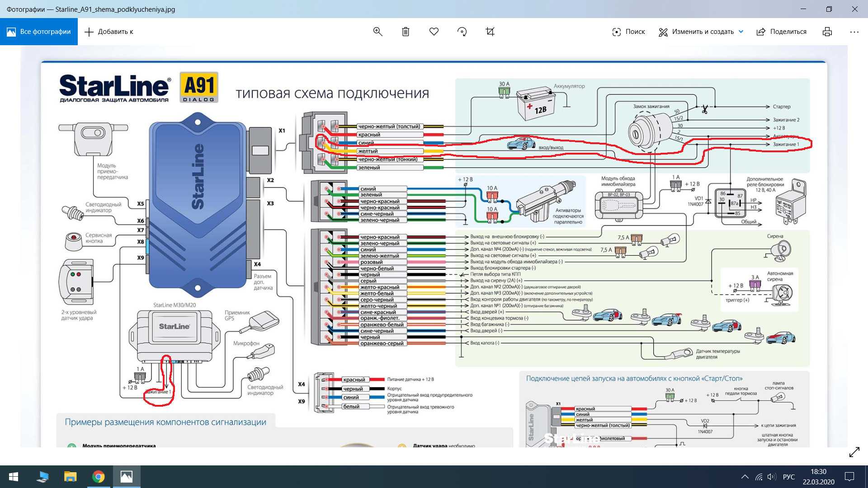Show hidden tray icons chevron
The image size is (868, 488).
point(745,477)
